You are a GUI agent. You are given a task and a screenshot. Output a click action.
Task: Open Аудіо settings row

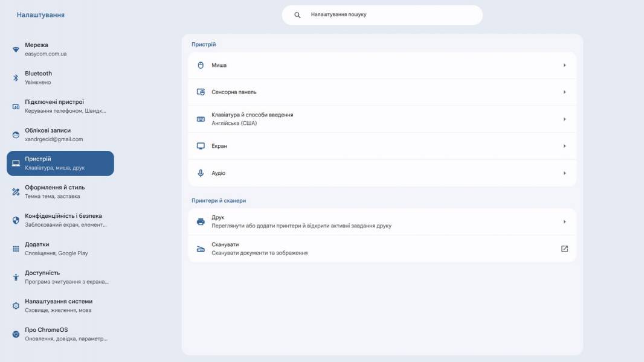tap(382, 173)
